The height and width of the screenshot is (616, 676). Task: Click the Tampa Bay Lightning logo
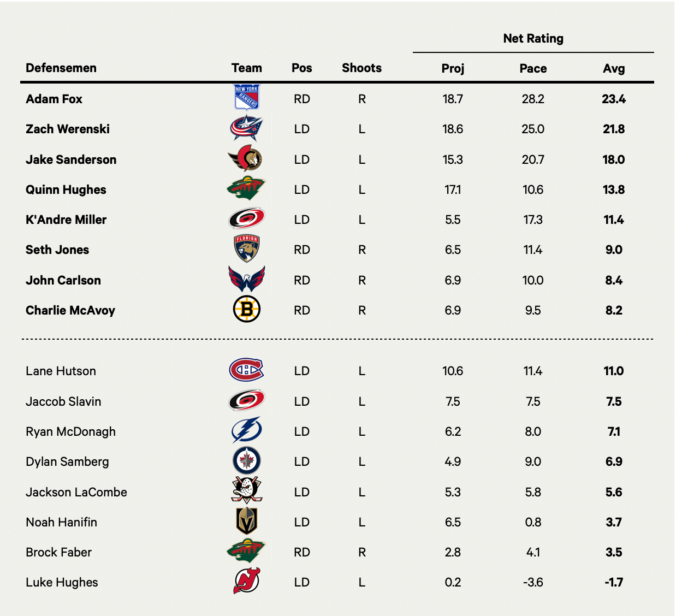[x=247, y=431]
